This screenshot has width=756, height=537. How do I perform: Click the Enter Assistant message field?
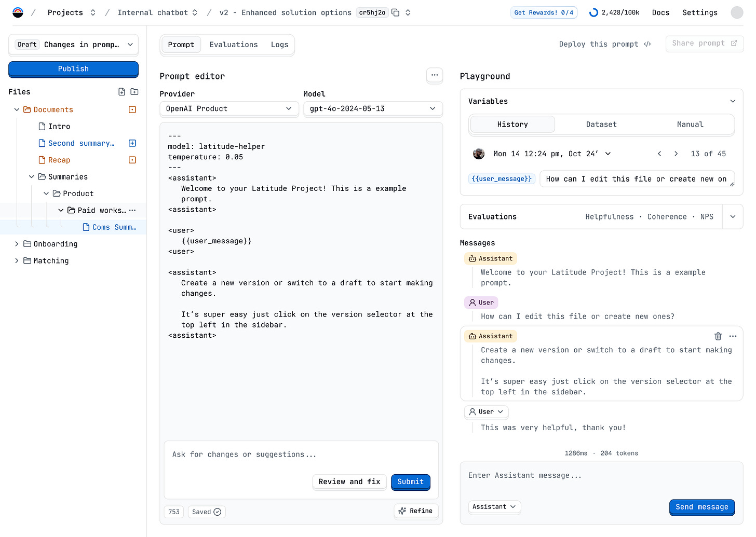coord(601,476)
